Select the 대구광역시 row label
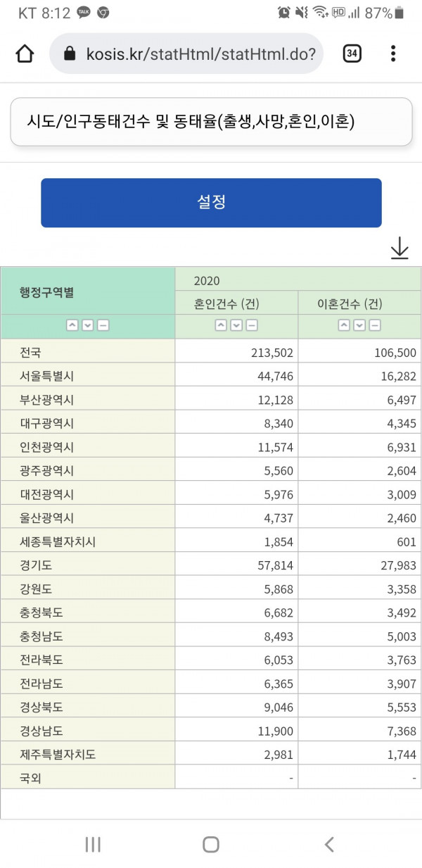 click(x=88, y=422)
